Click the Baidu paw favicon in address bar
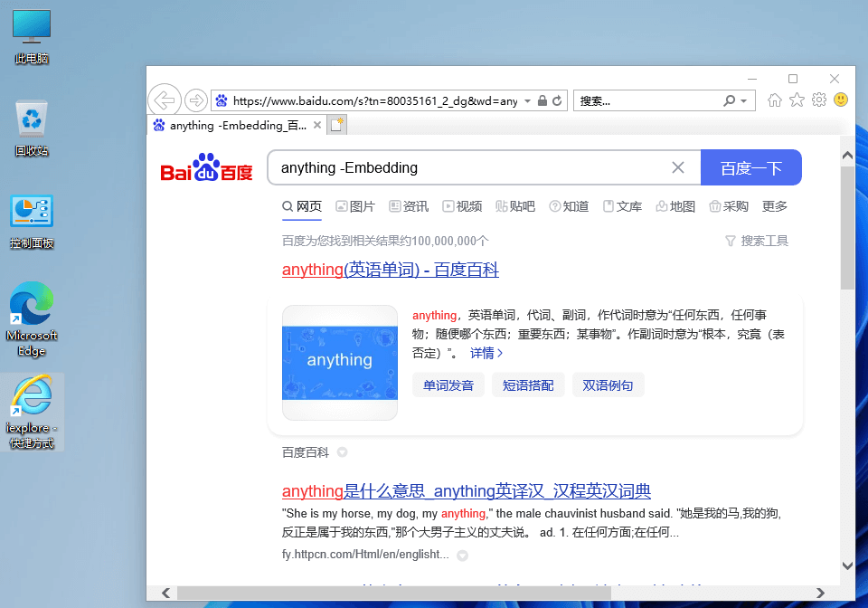Image resolution: width=868 pixels, height=608 pixels. pyautogui.click(x=222, y=100)
